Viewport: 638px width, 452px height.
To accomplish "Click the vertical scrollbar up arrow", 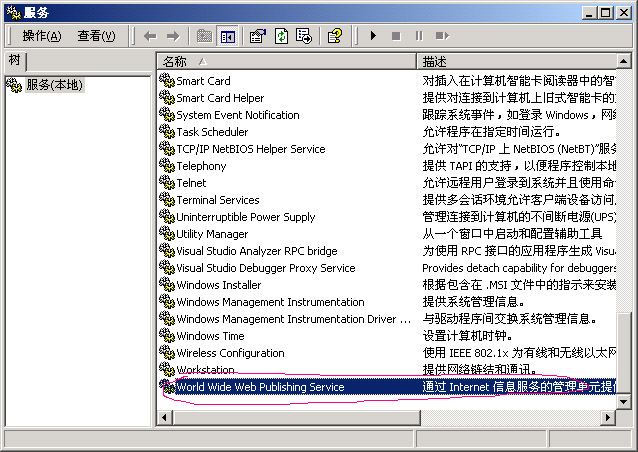I will point(626,61).
